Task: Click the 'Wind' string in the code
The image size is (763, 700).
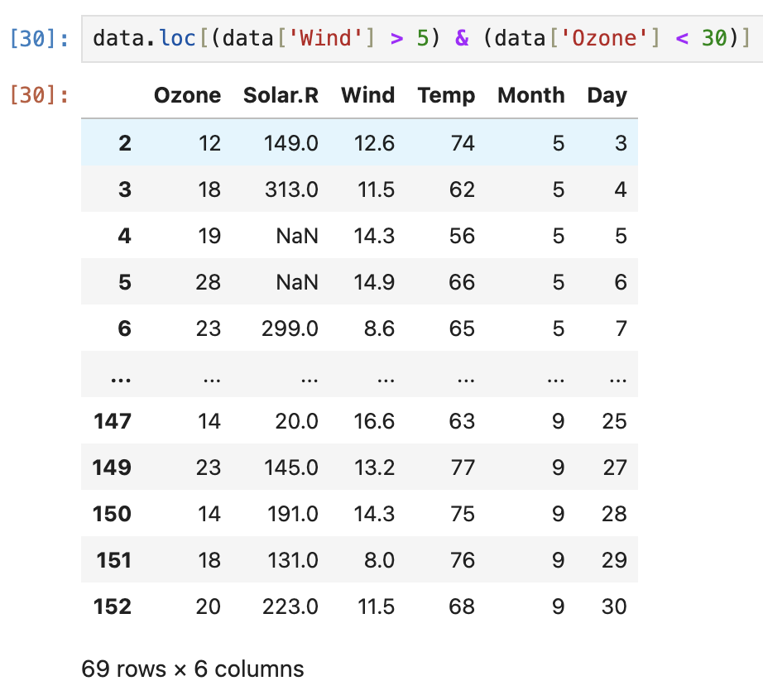Action: (x=325, y=38)
